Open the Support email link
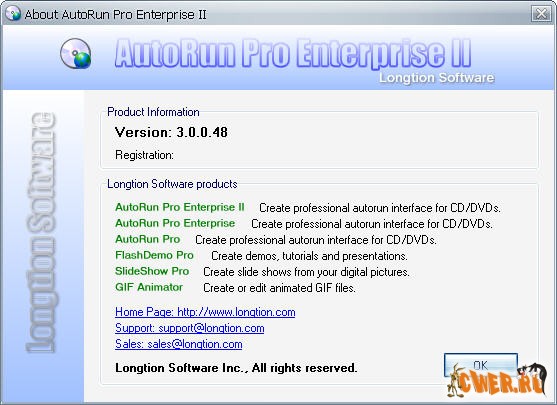Screen dimensions: 557x405 [190, 328]
